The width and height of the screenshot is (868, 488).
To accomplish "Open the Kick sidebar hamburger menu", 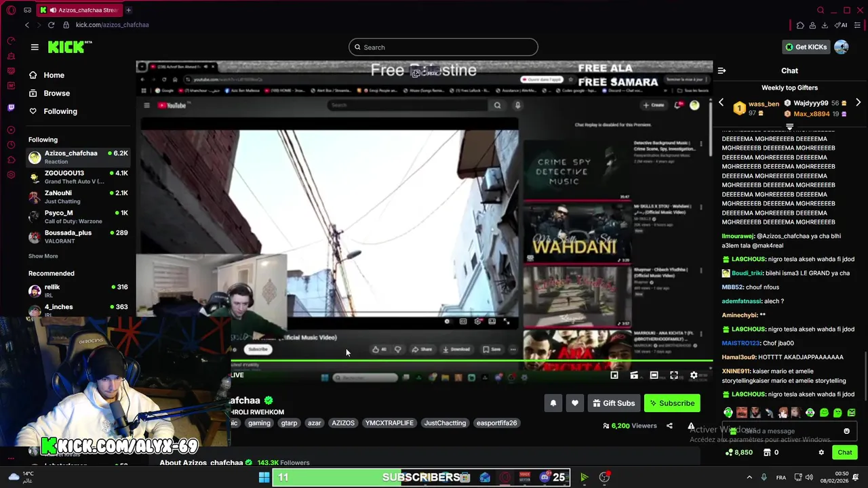I will pos(35,47).
